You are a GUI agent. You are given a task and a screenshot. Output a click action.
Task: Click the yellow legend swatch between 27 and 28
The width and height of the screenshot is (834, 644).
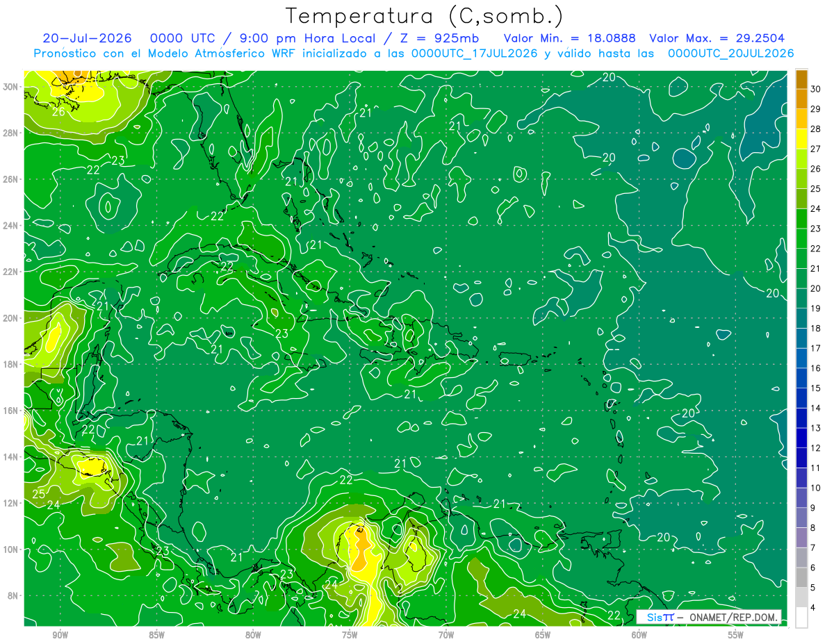tap(801, 138)
